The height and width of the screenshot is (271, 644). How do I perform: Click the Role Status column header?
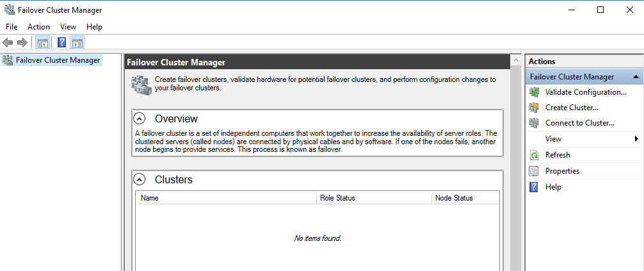337,198
